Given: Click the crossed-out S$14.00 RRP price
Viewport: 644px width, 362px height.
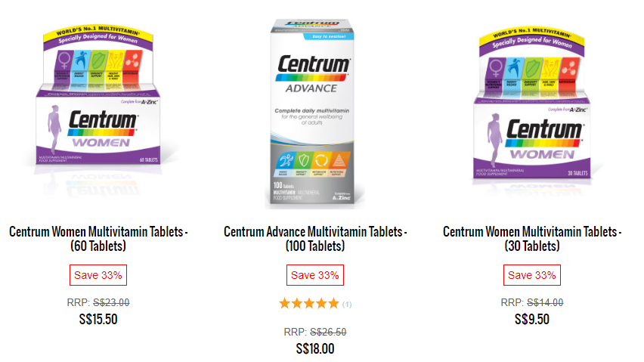Looking at the screenshot, I should click(x=545, y=302).
